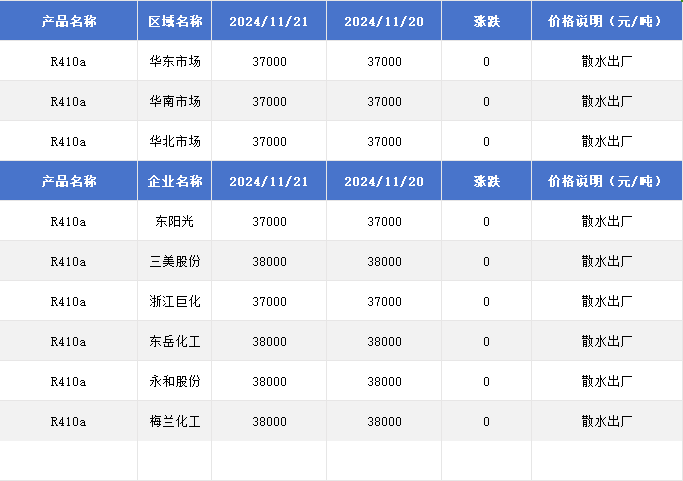Click R410a in the 东阳光 row
The height and width of the screenshot is (481, 683).
click(68, 221)
